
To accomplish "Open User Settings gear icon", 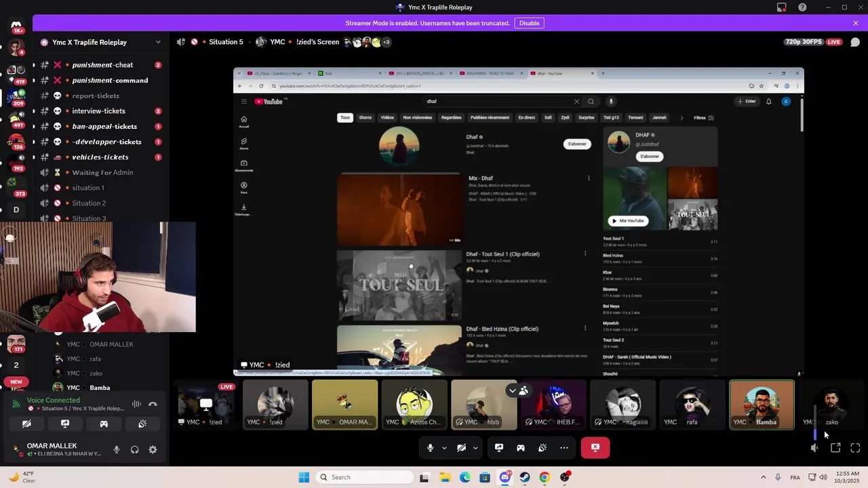I will point(153,449).
